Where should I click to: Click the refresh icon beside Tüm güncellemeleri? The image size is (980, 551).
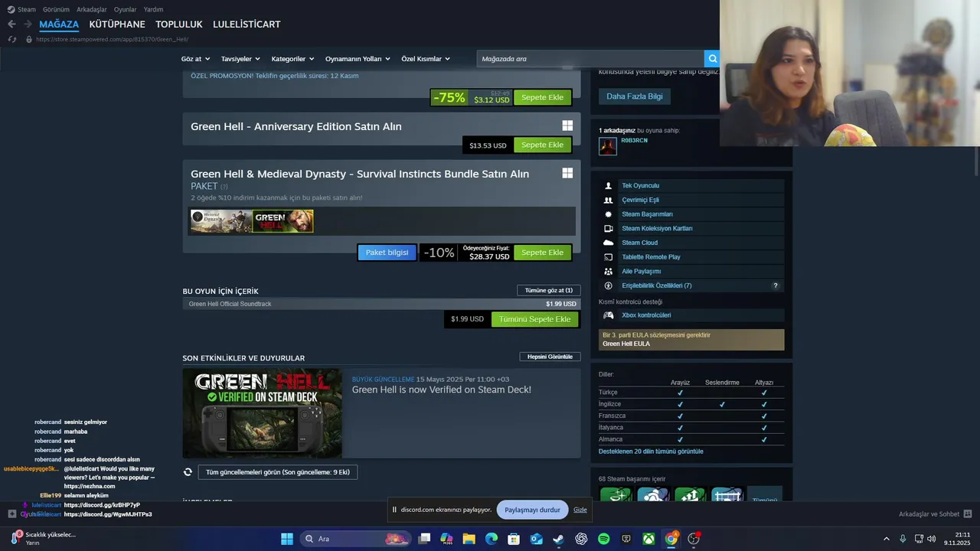tap(188, 472)
